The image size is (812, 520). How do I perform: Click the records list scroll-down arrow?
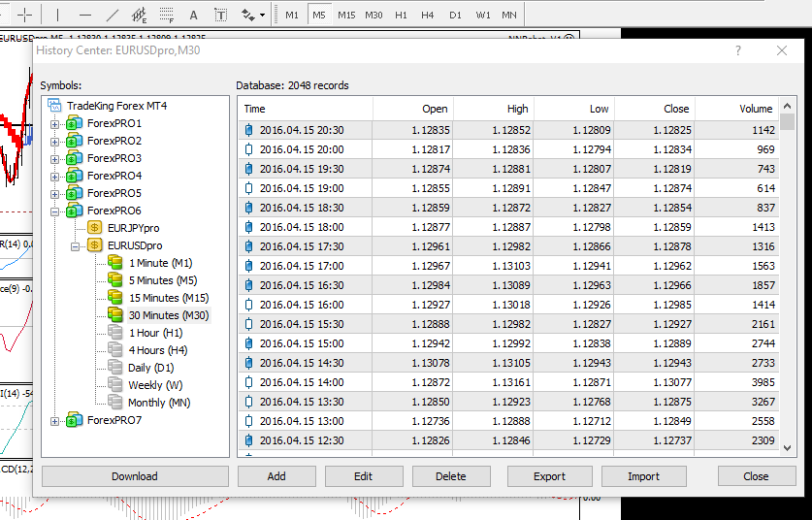coord(788,448)
